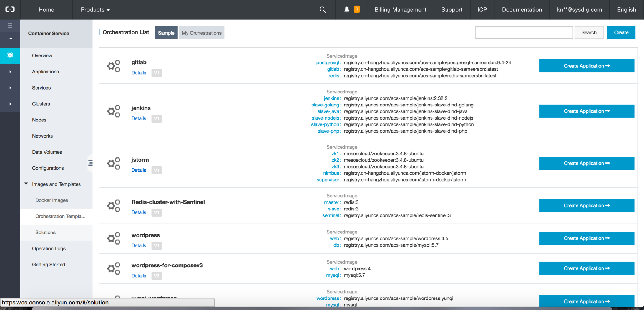Open the search magnifier icon in top bar
The width and height of the screenshot is (644, 310).
pyautogui.click(x=323, y=10)
